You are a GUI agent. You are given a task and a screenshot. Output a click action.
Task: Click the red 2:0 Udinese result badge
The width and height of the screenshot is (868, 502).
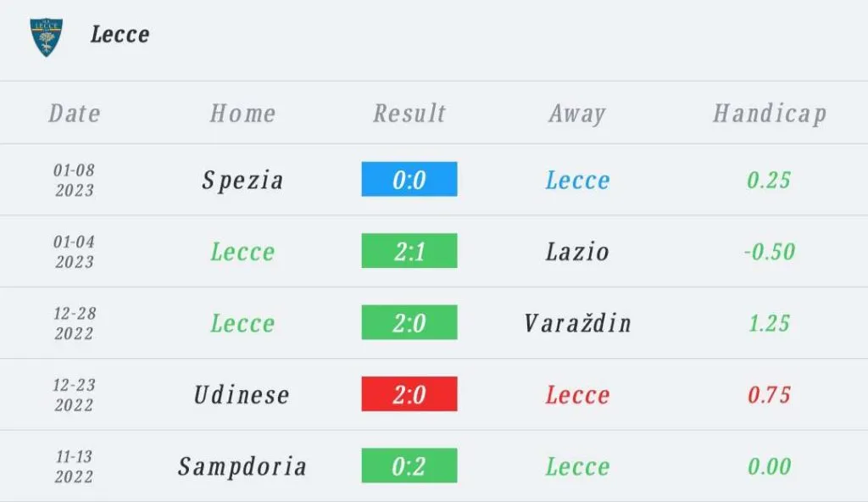click(409, 394)
